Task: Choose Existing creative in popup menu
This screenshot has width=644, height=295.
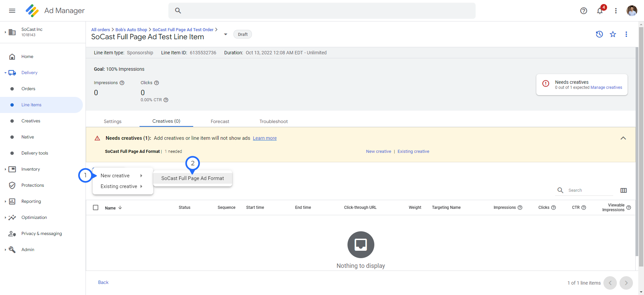Action: pos(123,186)
